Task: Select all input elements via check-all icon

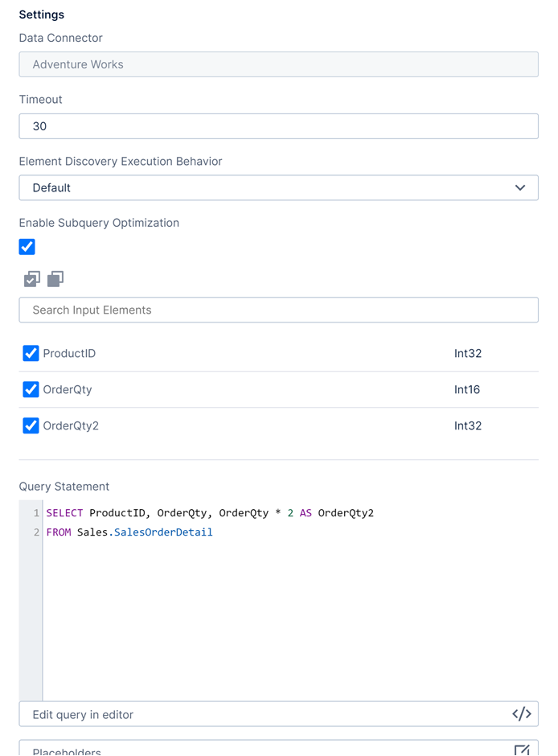Action: (x=31, y=278)
